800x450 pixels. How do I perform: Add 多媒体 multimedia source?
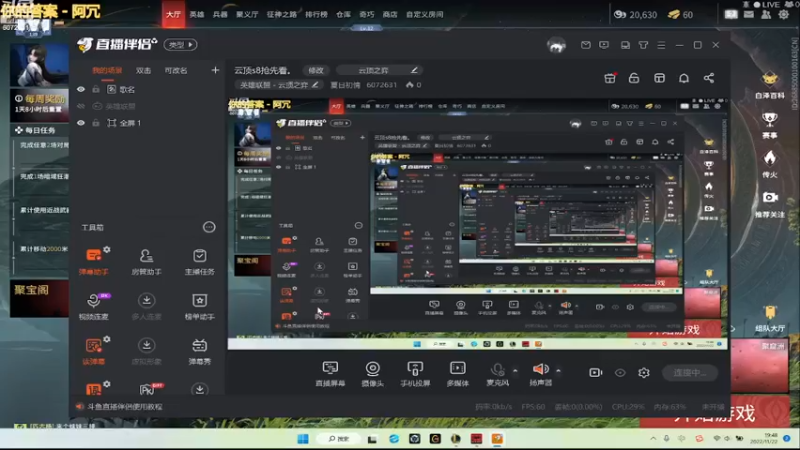(x=458, y=374)
